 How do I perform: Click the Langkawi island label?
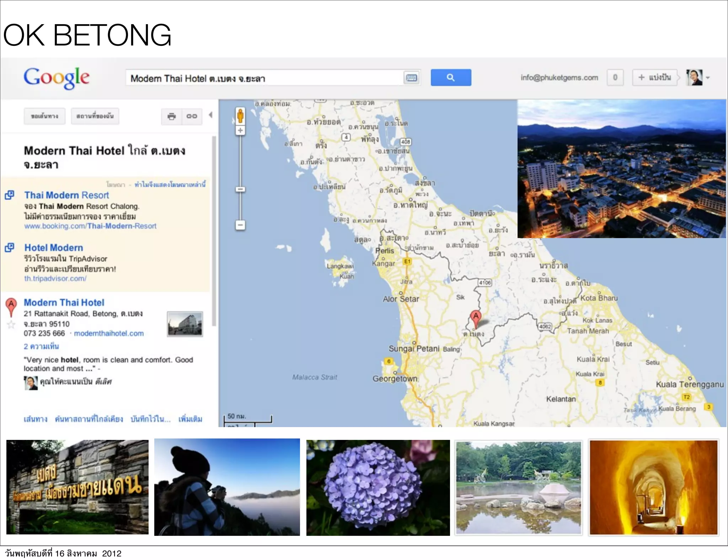point(340,266)
